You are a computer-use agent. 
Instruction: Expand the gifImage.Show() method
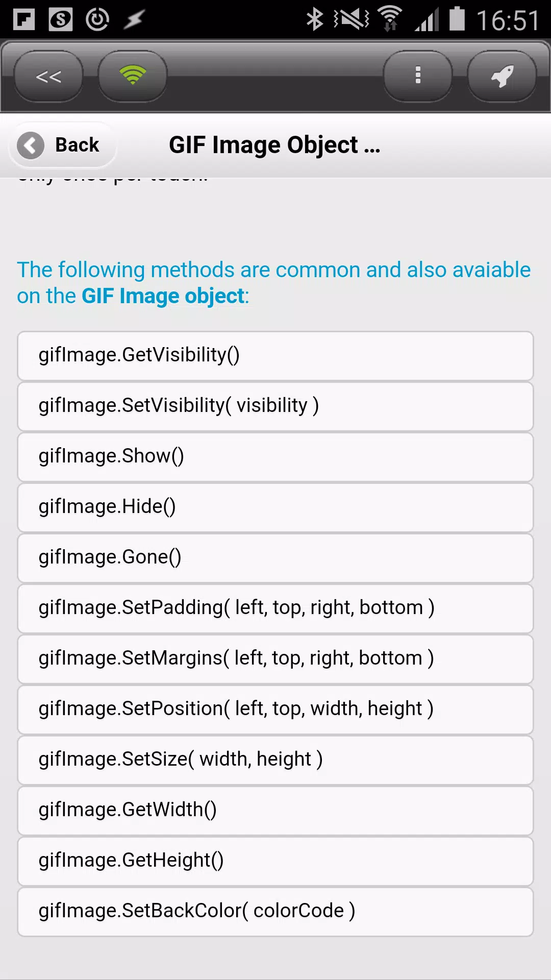pyautogui.click(x=275, y=457)
